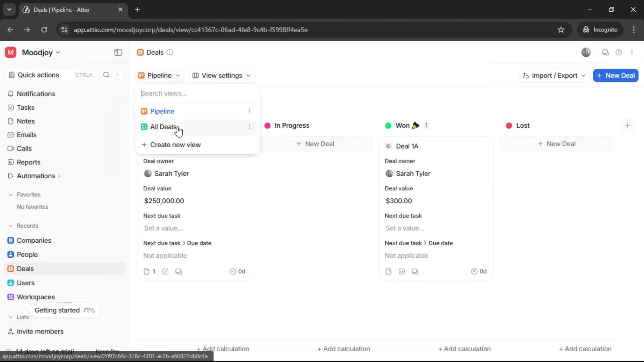Select the Emails section in sidebar
The image size is (644, 362).
tap(26, 135)
